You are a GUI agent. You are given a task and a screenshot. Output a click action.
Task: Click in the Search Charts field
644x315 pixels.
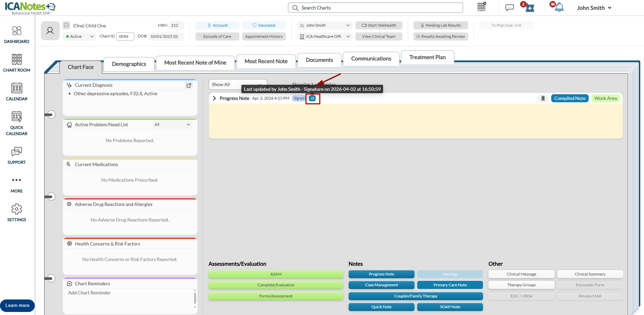tap(375, 8)
